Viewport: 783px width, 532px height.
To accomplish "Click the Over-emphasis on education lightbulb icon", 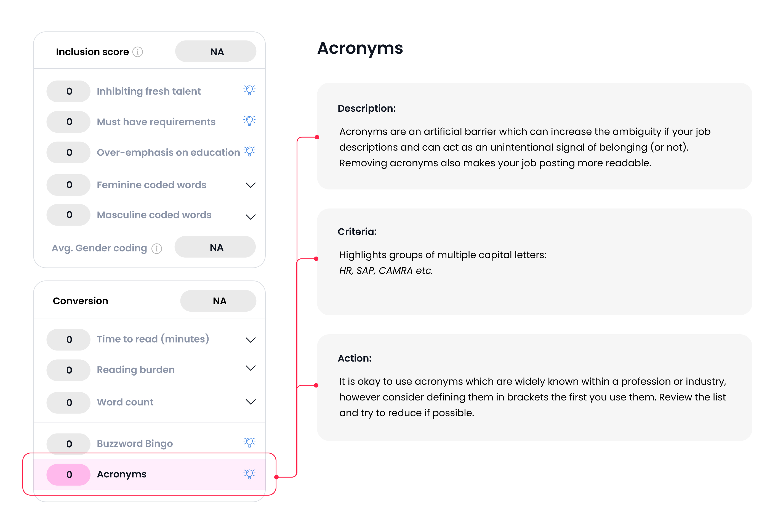I will [250, 151].
